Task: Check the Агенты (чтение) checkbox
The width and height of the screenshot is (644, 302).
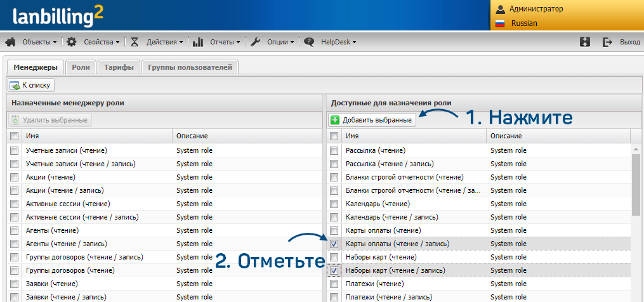Action: (15, 230)
